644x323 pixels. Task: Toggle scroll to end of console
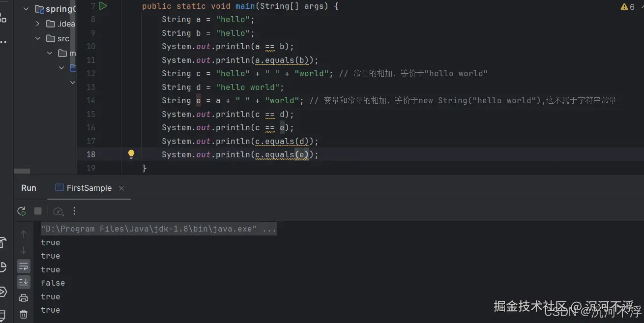[x=24, y=282]
